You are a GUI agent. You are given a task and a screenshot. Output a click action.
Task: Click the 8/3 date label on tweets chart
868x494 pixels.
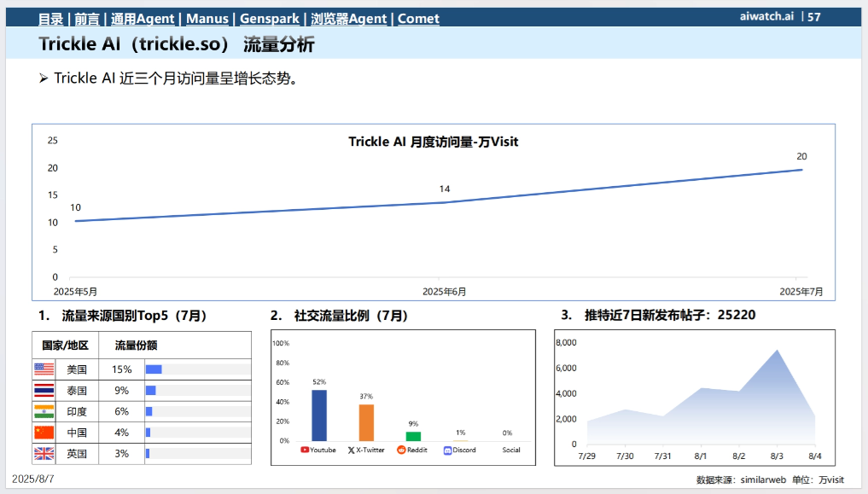(x=777, y=456)
